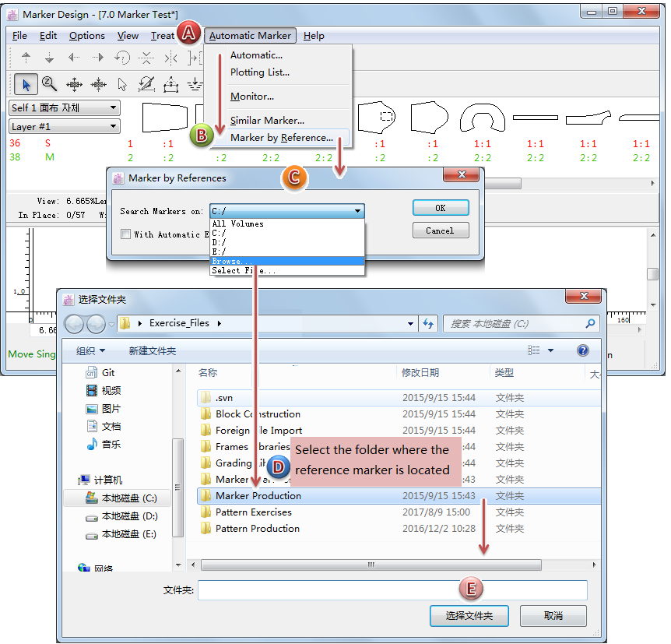Click the file list horizontal scrollbar
The image size is (671, 644).
(x=389, y=565)
